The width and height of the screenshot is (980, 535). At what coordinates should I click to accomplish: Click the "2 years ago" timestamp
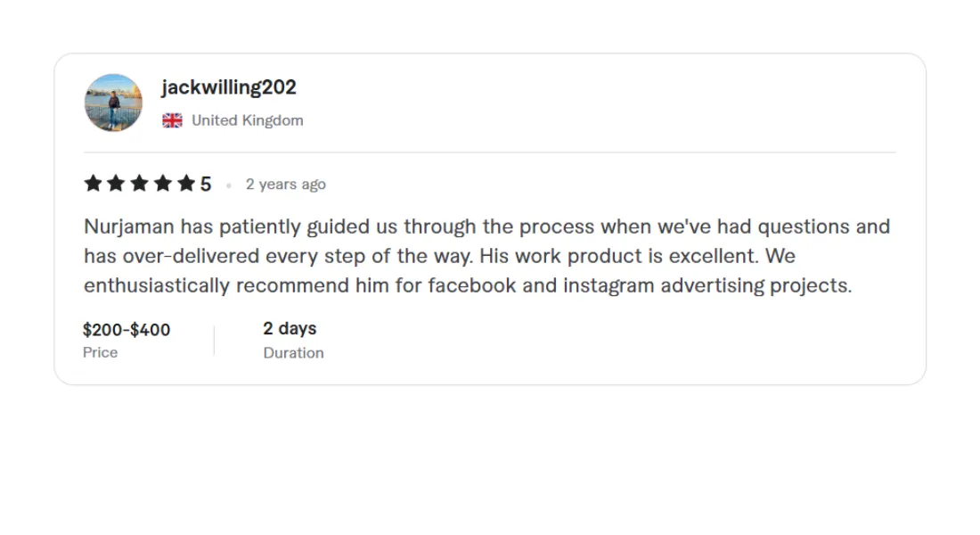[286, 185]
